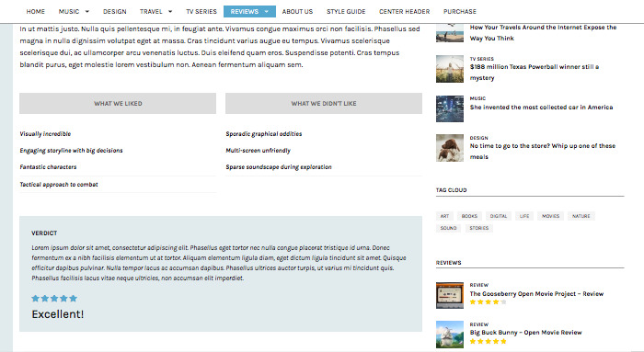The height and width of the screenshot is (352, 644).
Task: Go to the Home menu item
Action: click(36, 11)
